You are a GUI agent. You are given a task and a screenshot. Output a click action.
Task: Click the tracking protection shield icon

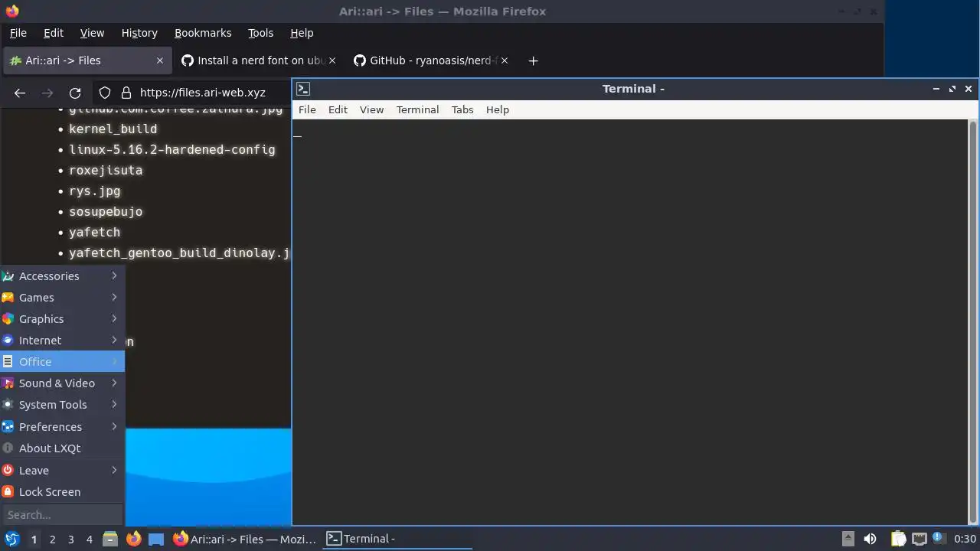tap(105, 93)
